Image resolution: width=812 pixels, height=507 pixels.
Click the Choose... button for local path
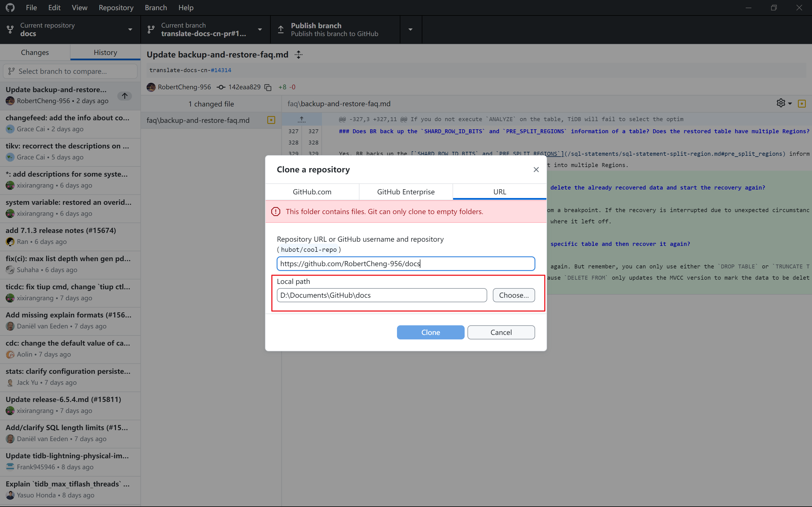[x=513, y=295]
